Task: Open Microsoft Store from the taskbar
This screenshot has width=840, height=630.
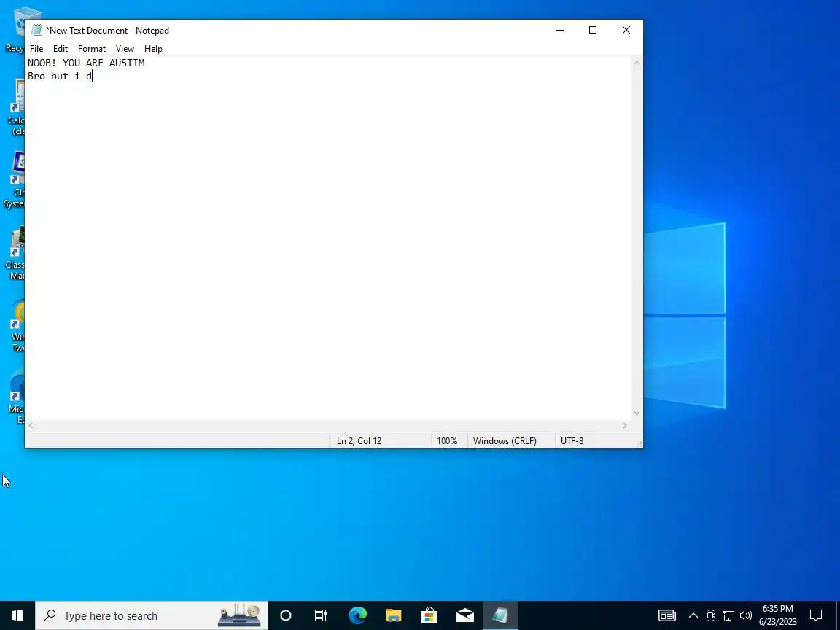Action: [x=429, y=615]
